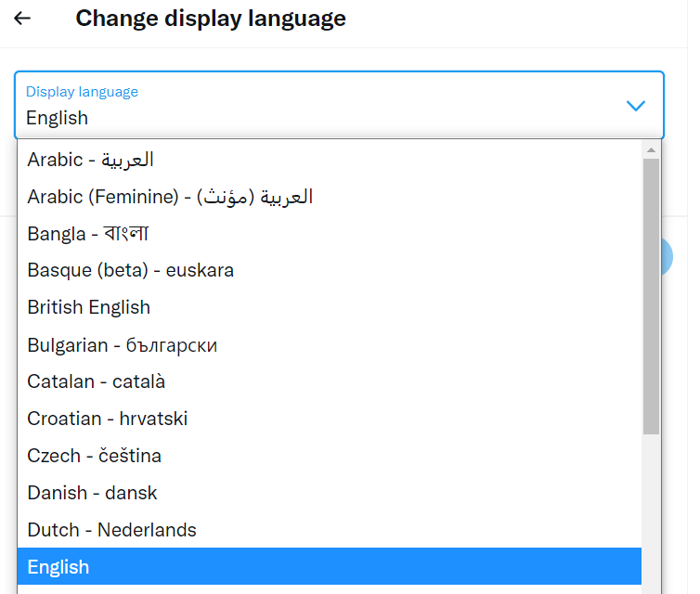Select Bangla language option

[330, 234]
